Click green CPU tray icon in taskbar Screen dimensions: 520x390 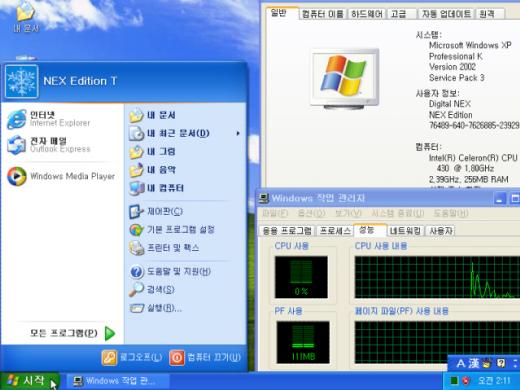[x=454, y=380]
